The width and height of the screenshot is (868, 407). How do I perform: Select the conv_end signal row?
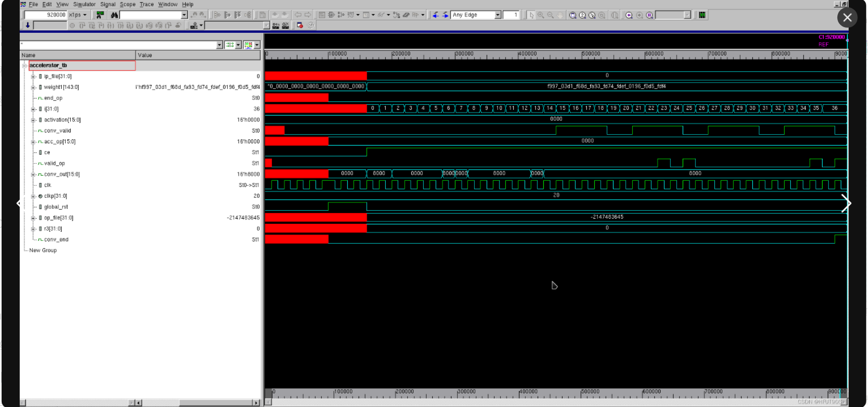pos(141,240)
